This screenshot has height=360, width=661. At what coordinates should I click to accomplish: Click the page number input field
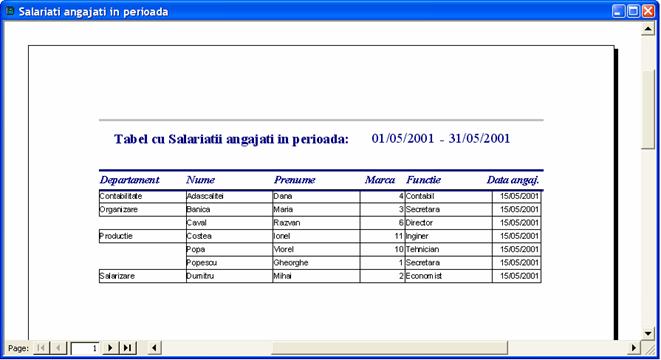[85, 348]
